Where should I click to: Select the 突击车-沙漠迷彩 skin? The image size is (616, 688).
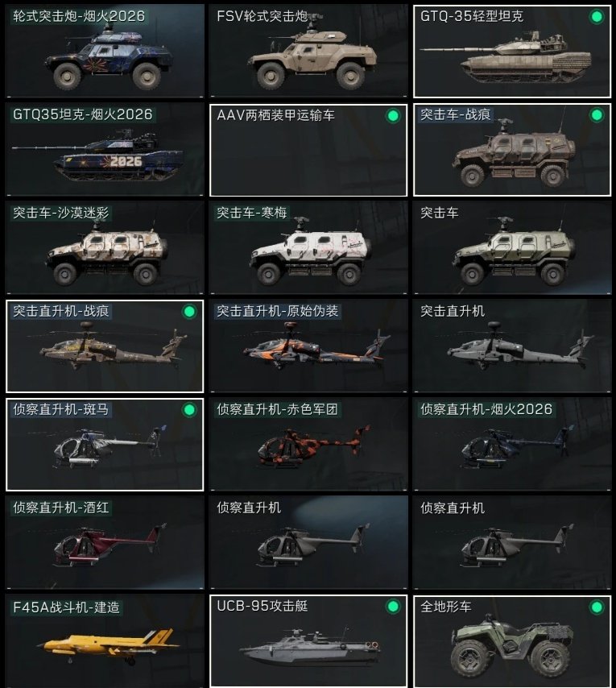click(105, 248)
